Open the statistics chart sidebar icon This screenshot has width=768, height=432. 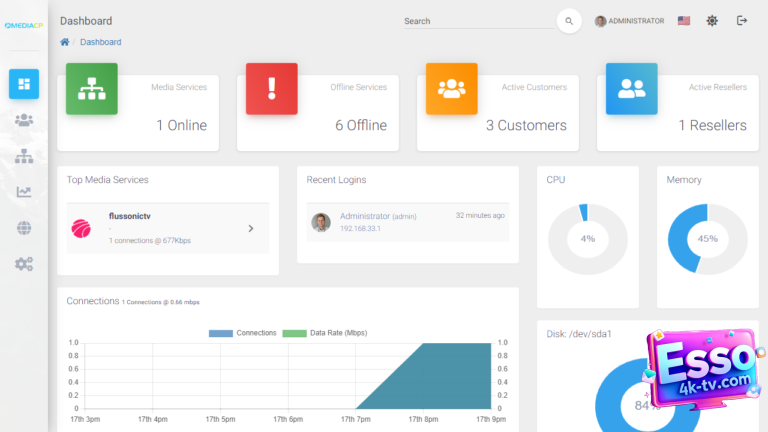point(24,192)
